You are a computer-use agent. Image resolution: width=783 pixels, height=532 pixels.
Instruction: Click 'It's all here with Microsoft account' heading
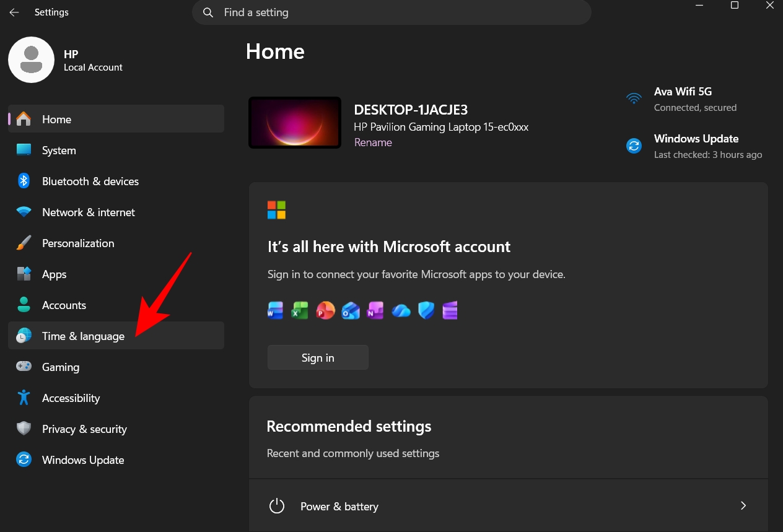tap(389, 246)
